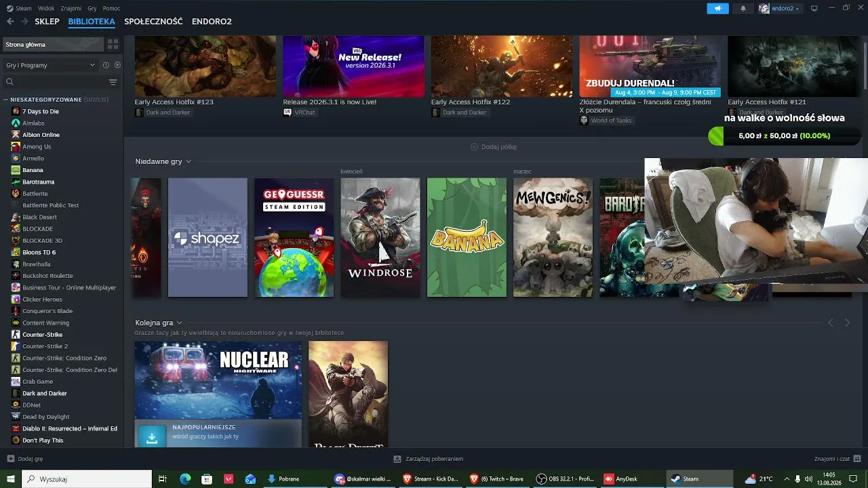The width and height of the screenshot is (868, 488).
Task: Show hidden system tray icons
Action: click(787, 479)
